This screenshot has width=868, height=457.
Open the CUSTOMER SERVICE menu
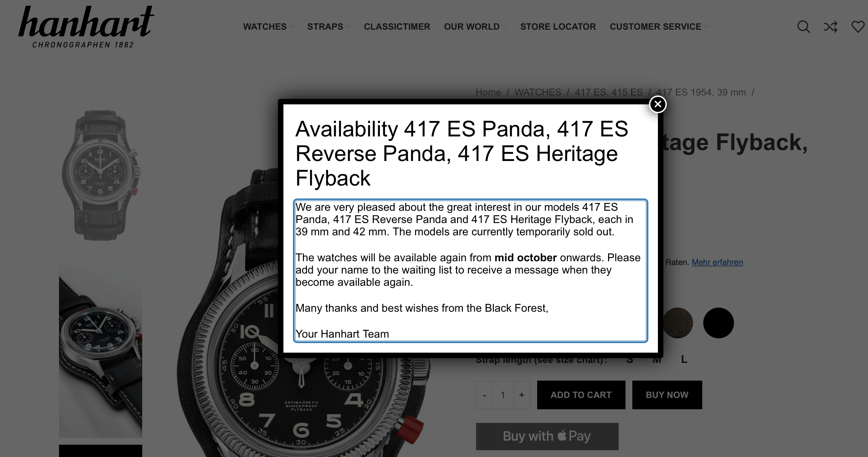click(x=659, y=27)
